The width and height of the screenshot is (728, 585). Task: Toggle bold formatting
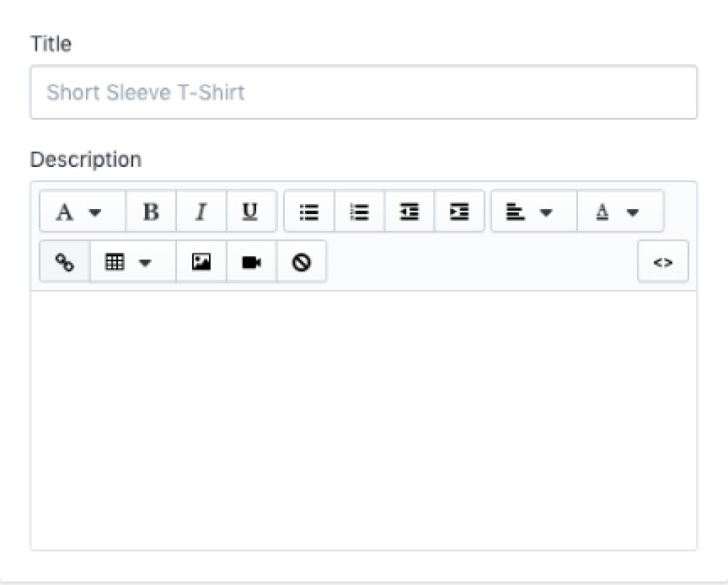pyautogui.click(x=151, y=211)
